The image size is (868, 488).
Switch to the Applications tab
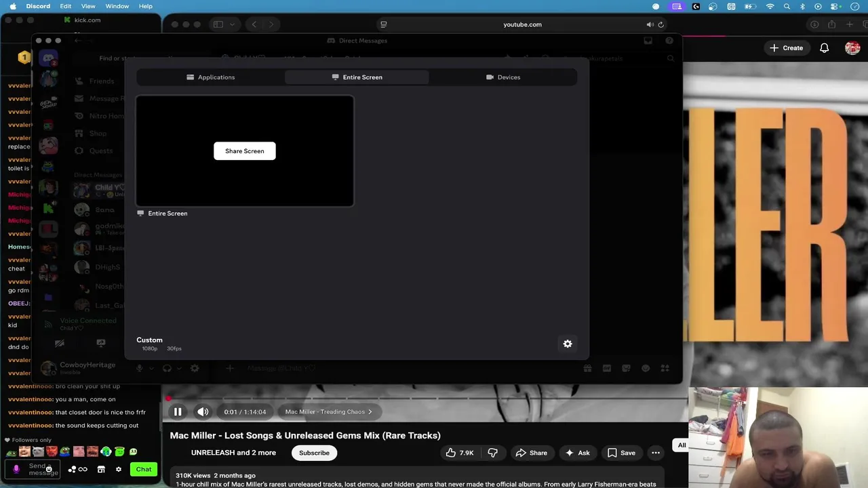tap(211, 77)
